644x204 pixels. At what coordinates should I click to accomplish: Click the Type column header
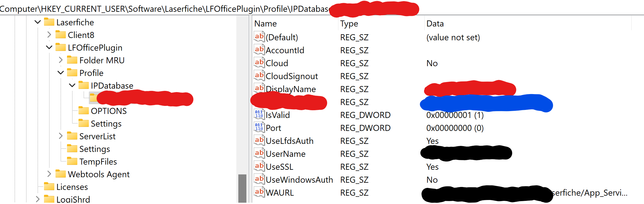pos(381,24)
